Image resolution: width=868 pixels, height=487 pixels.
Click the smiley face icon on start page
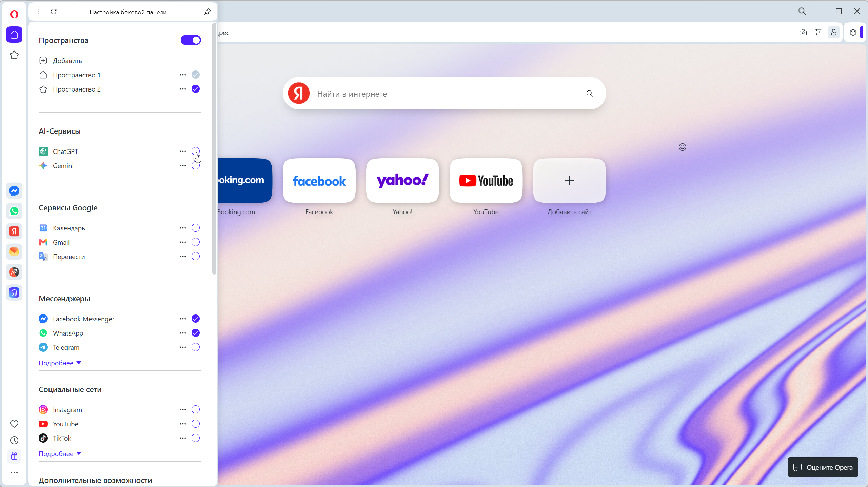click(683, 147)
